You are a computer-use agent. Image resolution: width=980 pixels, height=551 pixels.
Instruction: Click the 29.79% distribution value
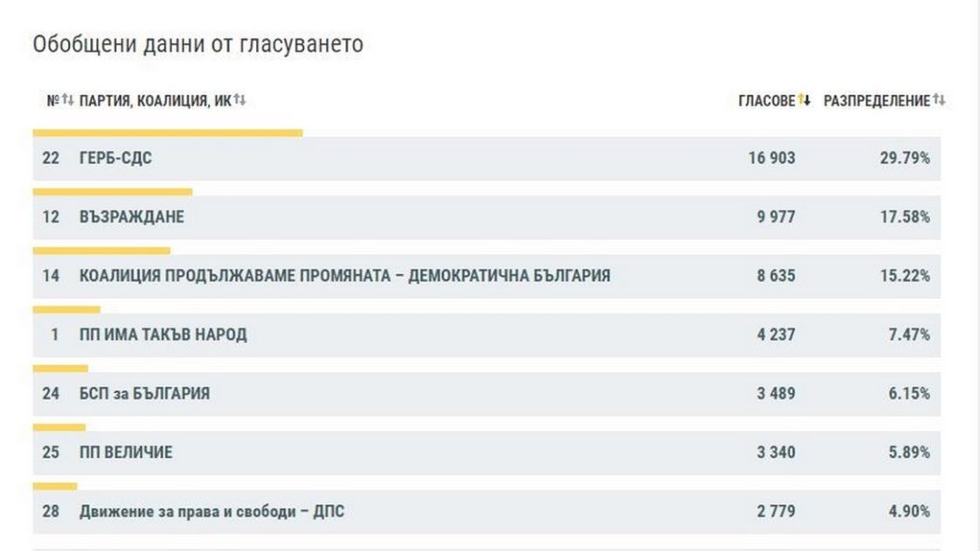[x=904, y=158]
